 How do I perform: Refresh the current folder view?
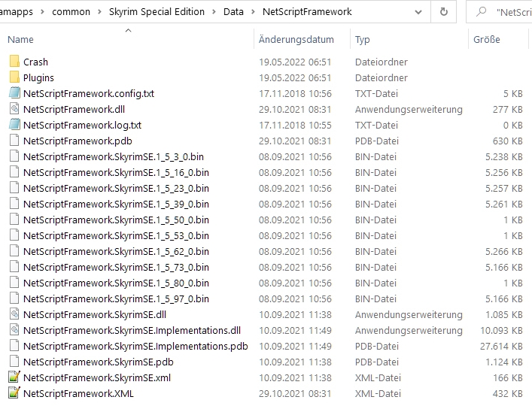pyautogui.click(x=443, y=12)
